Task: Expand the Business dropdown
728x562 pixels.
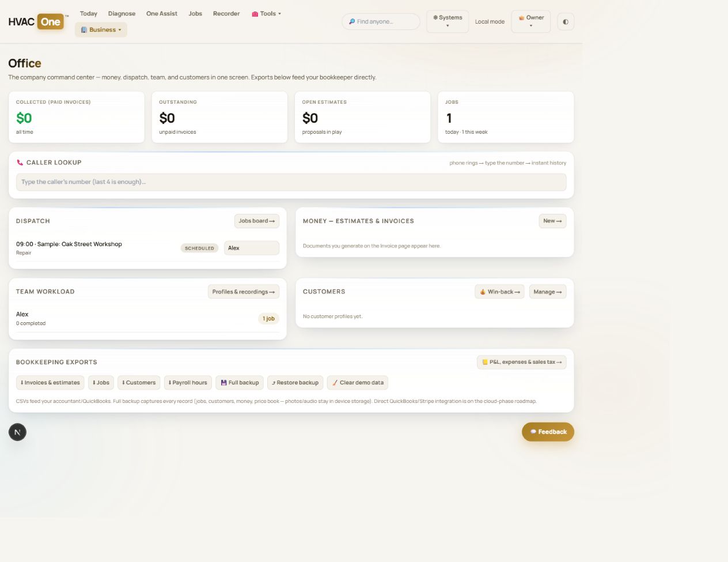Action: click(101, 30)
